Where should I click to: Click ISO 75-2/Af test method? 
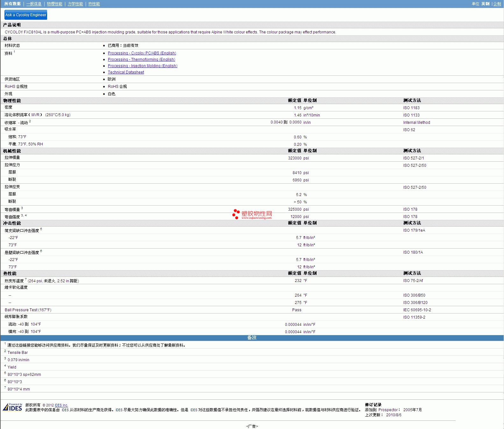click(x=413, y=281)
